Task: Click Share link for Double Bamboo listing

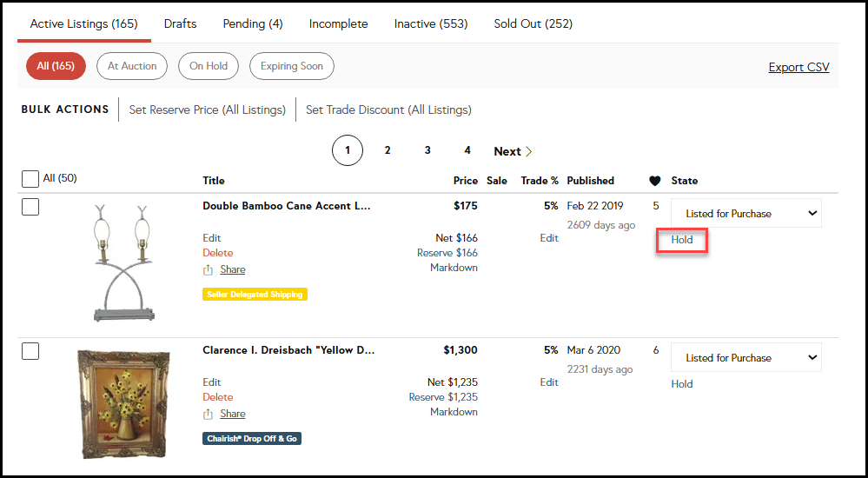Action: [x=233, y=269]
